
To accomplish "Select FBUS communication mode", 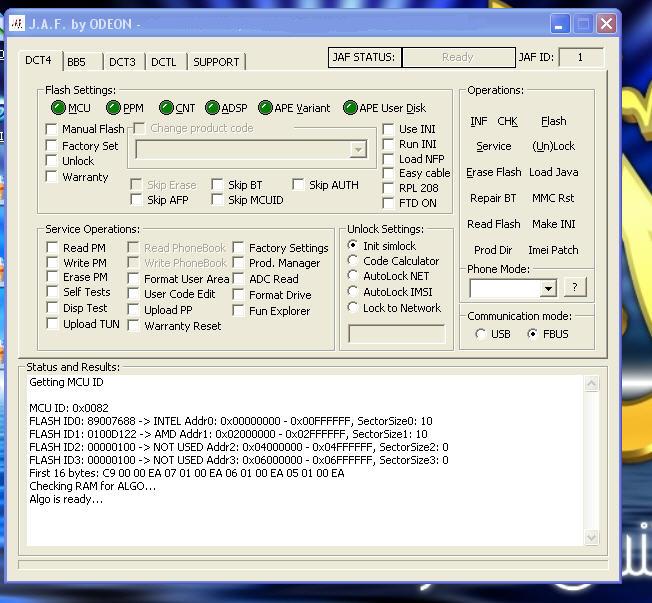I will [532, 334].
